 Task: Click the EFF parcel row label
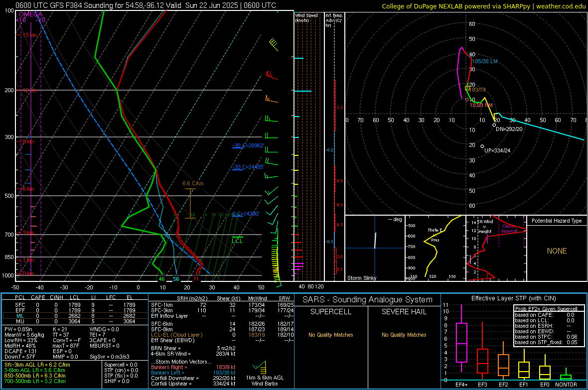pos(20,310)
